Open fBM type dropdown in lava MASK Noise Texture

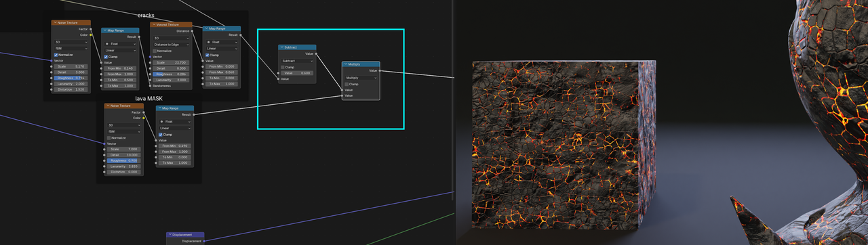[123, 132]
